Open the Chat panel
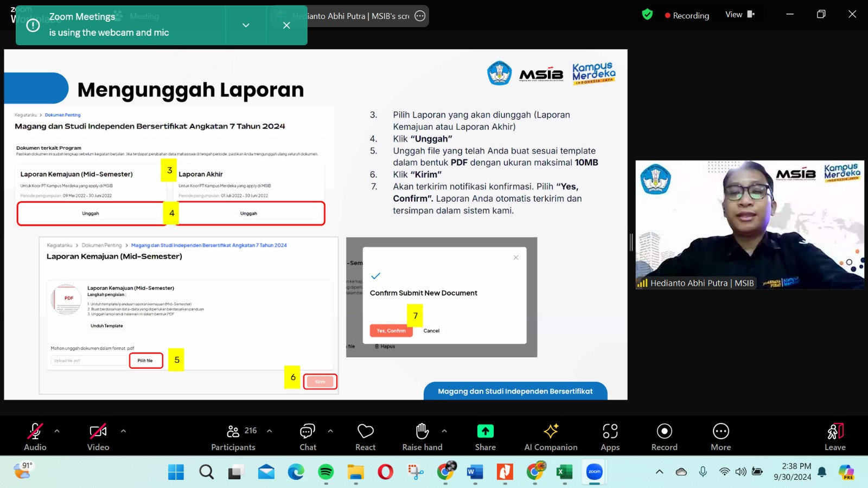 (308, 437)
